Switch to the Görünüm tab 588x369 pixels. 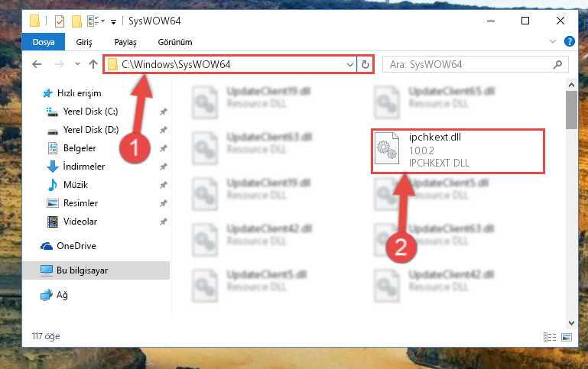[x=175, y=42]
